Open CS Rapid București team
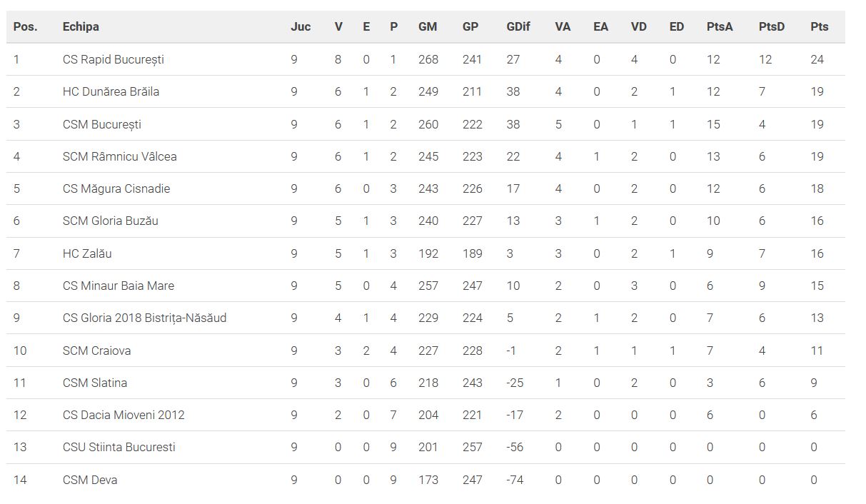866x504 pixels. pos(113,59)
